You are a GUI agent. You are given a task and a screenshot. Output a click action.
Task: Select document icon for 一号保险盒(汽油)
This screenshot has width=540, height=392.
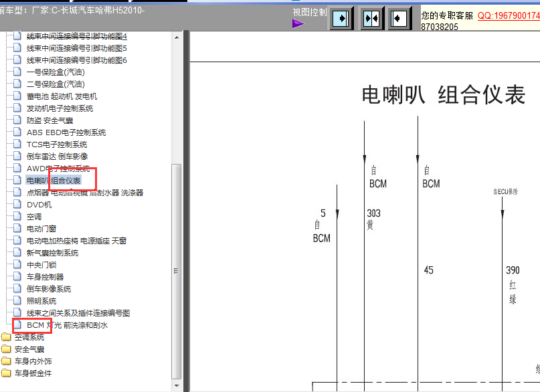tap(17, 72)
